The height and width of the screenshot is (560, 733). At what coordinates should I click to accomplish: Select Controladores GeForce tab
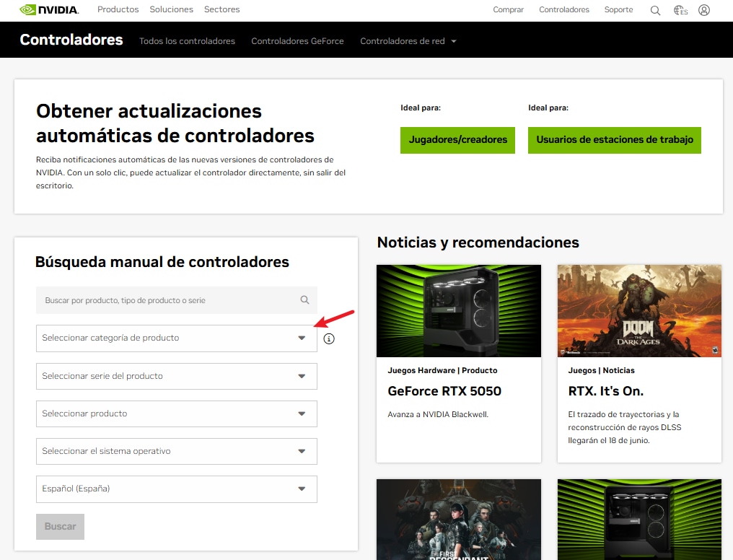tap(297, 41)
